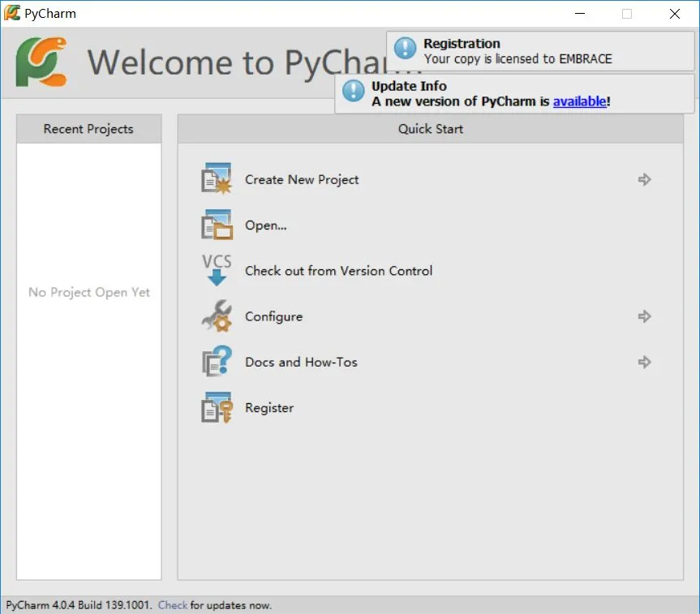Click 'Your copy is licensed to EMBRACE' text
This screenshot has height=614, width=700.
point(517,59)
